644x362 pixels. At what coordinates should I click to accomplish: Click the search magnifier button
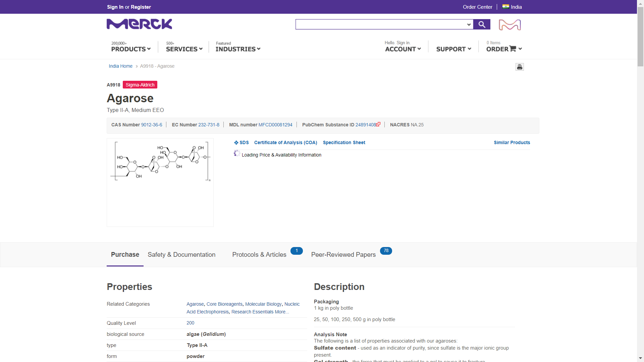point(482,24)
